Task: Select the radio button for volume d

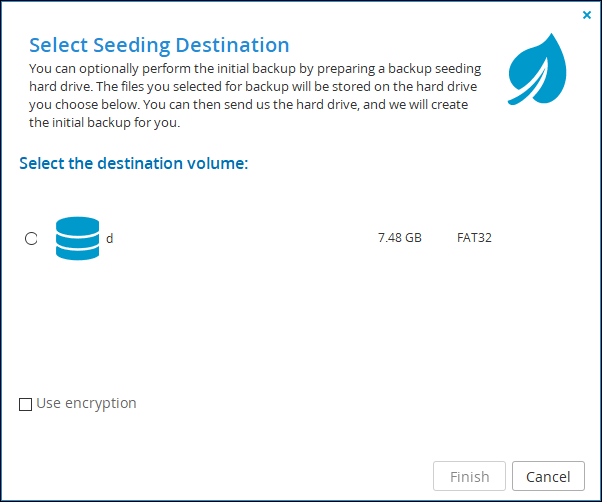Action: [31, 238]
